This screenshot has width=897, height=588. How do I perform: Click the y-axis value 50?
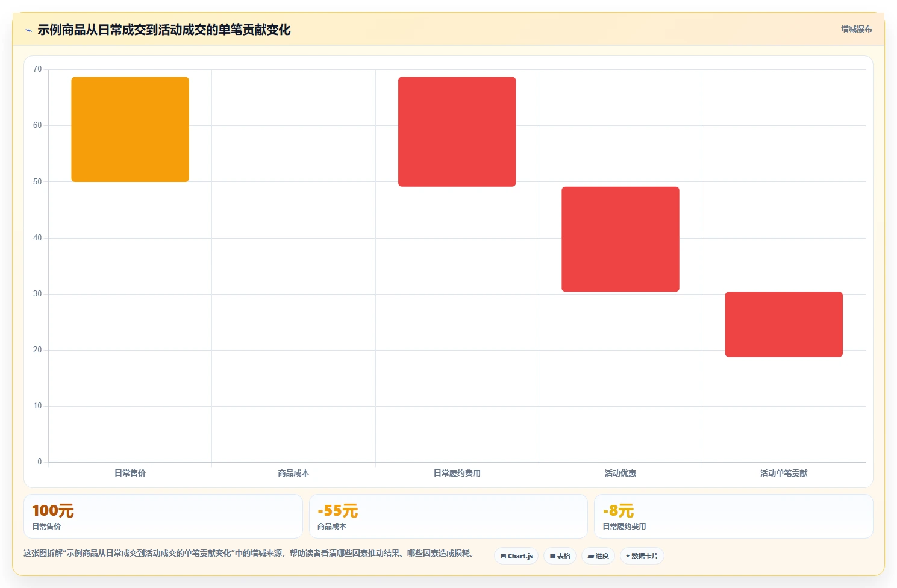point(37,181)
